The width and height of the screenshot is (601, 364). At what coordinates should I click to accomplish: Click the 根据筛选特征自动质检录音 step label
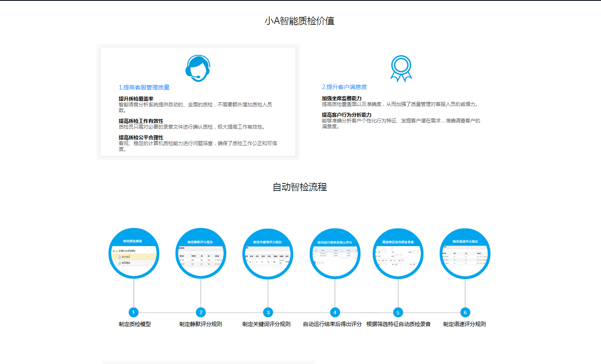point(398,324)
